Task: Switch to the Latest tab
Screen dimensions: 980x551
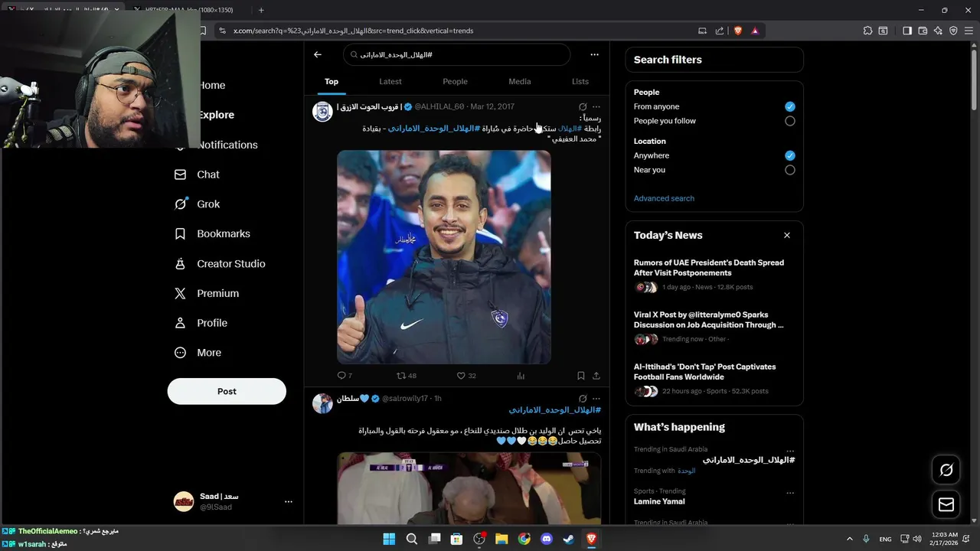Action: 390,81
